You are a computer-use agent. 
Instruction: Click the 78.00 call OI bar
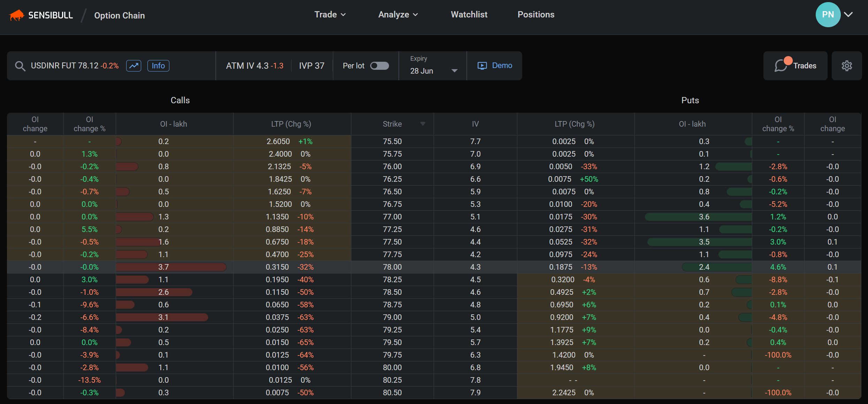point(171,267)
